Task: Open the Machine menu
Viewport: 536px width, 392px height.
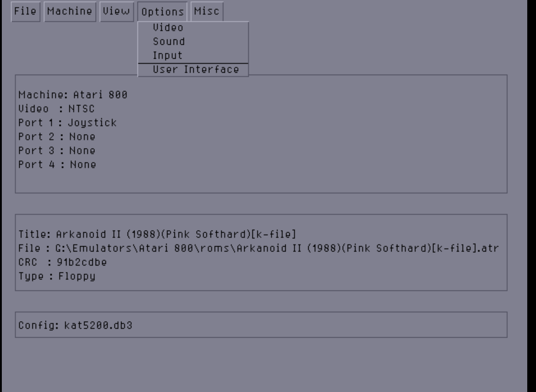Action: tap(70, 12)
